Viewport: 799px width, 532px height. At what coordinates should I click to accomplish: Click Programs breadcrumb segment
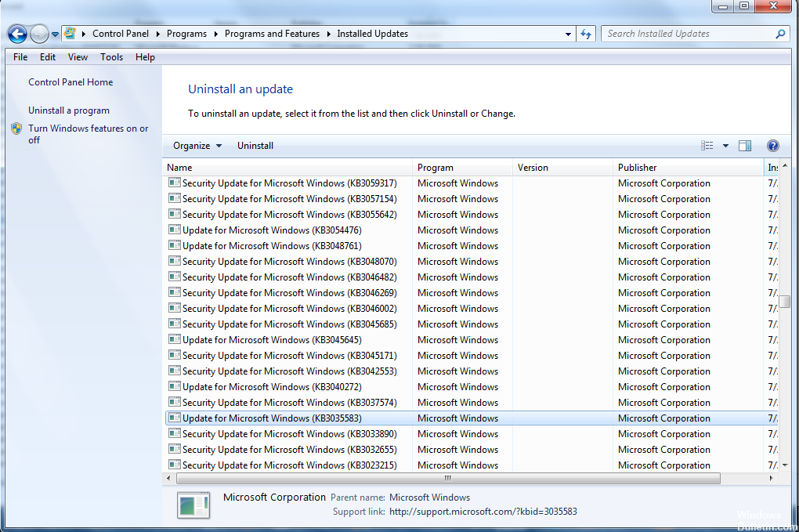tap(186, 34)
